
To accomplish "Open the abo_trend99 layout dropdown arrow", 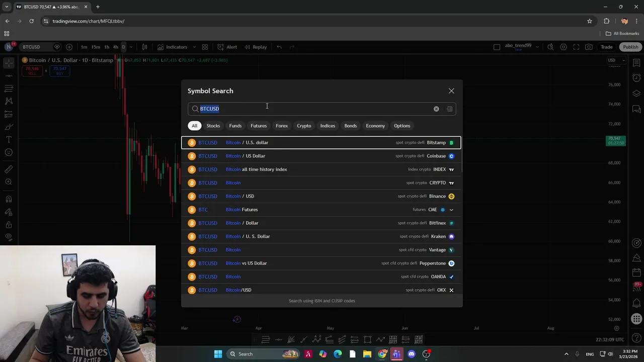I will click(537, 47).
